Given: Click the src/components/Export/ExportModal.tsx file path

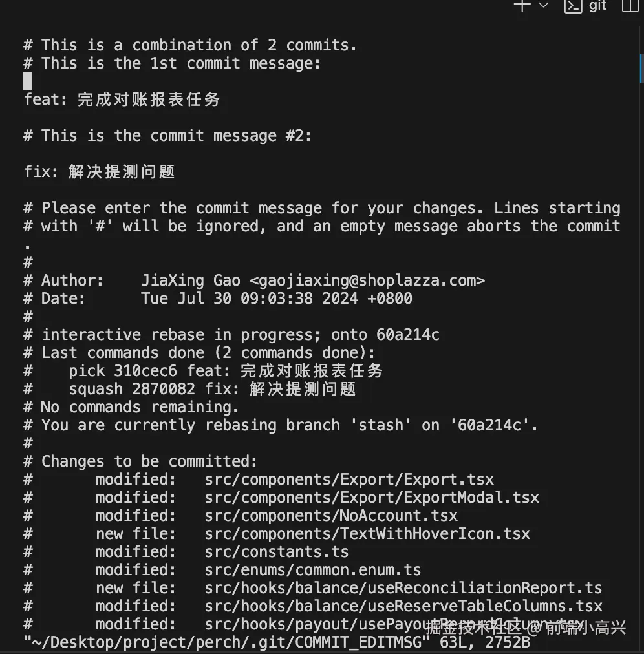Looking at the screenshot, I should (372, 498).
